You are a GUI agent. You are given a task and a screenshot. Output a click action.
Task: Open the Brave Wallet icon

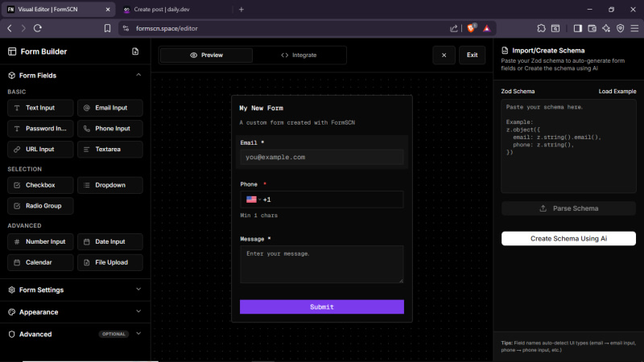(x=592, y=28)
